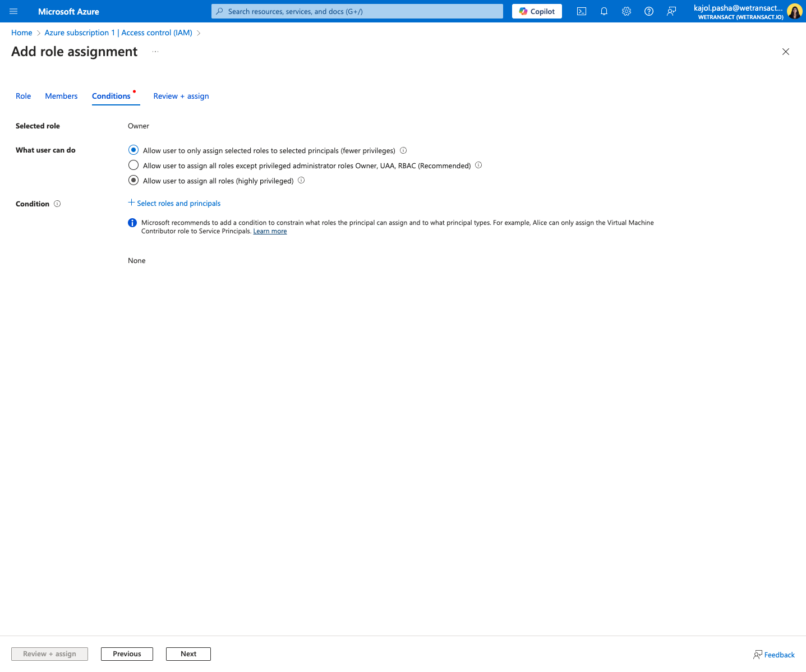Select only assign selected roles option
This screenshot has height=672, width=806.
[x=133, y=150]
